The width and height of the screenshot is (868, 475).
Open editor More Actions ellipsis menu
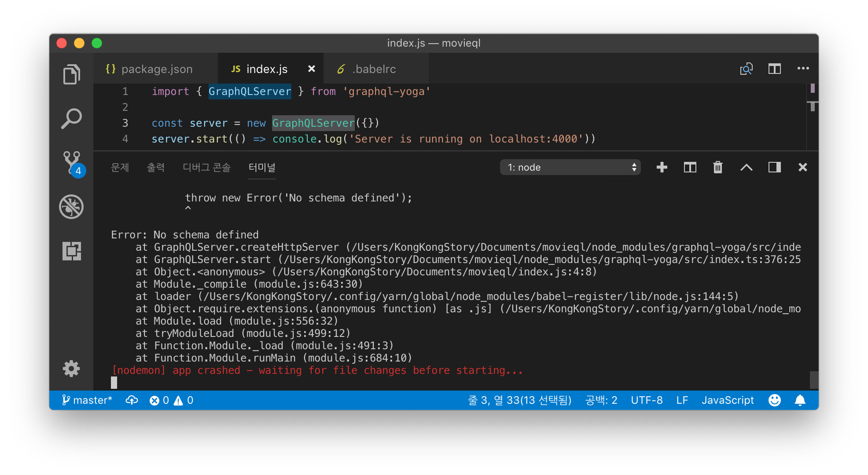(803, 69)
